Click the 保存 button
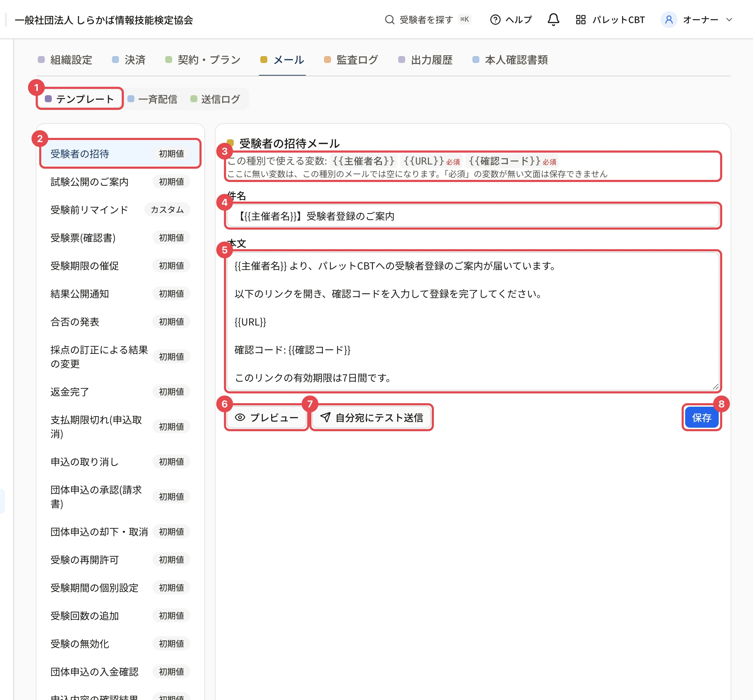Image resolution: width=753 pixels, height=700 pixels. [x=701, y=417]
